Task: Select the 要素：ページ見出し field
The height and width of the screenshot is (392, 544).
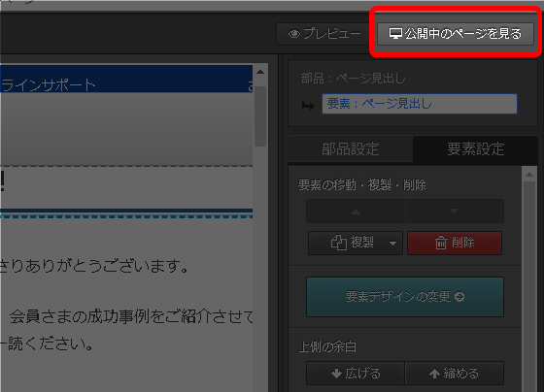Action: coord(420,104)
